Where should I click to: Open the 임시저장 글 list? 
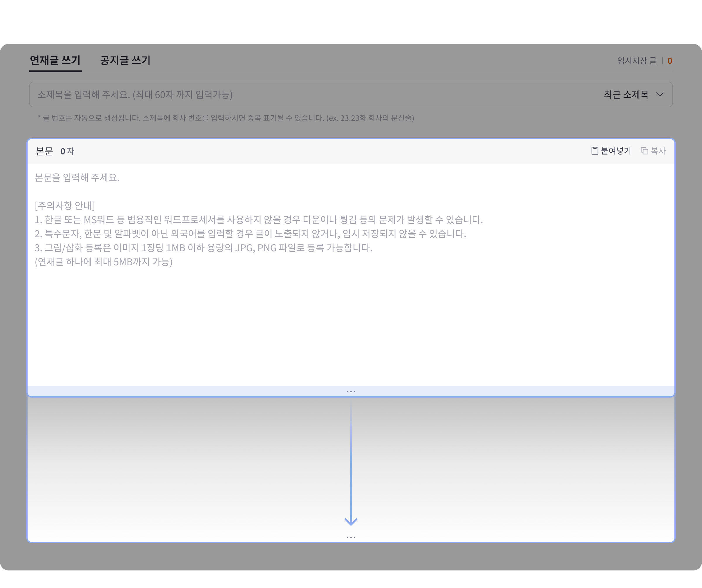click(x=636, y=61)
